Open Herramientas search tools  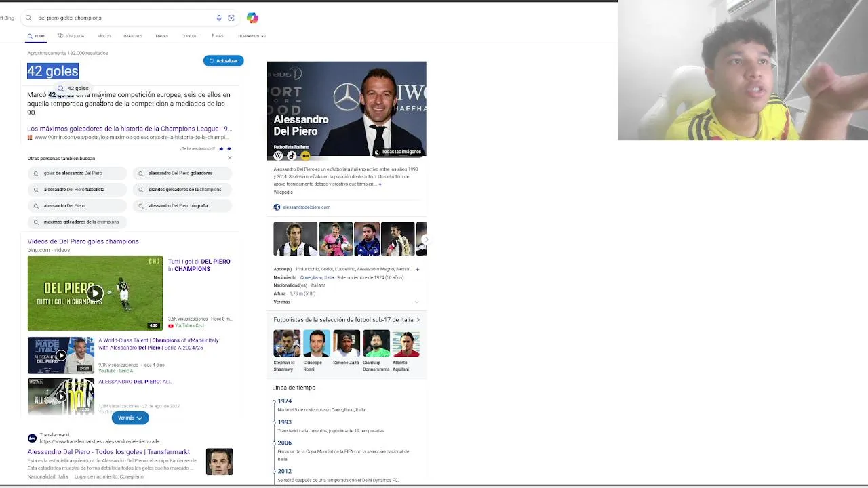252,36
